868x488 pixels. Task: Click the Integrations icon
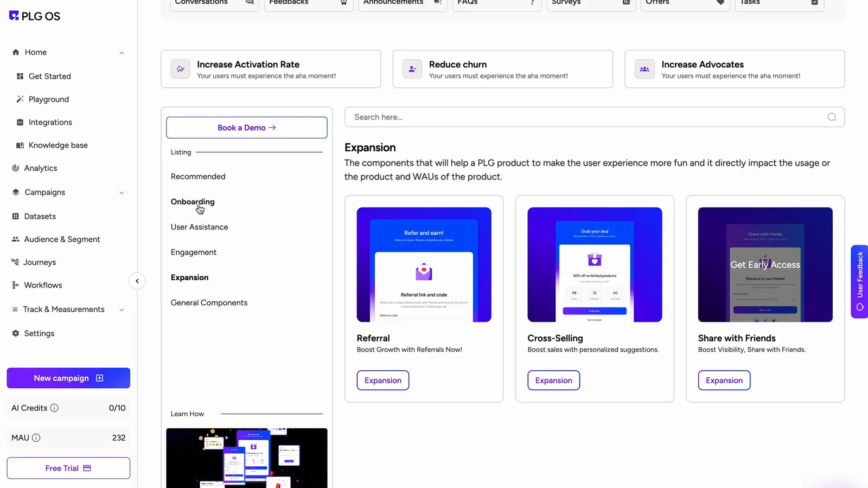click(x=20, y=123)
